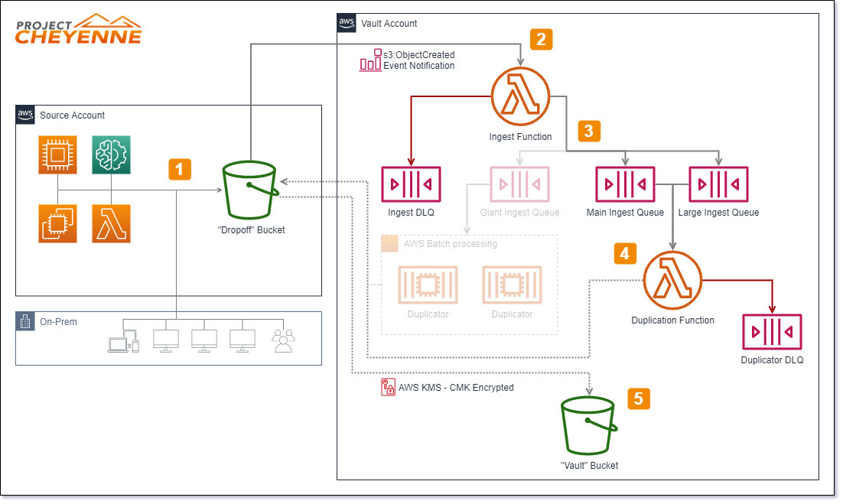Click the Giant Ingest Queue icon
843x504 pixels.
point(520,184)
